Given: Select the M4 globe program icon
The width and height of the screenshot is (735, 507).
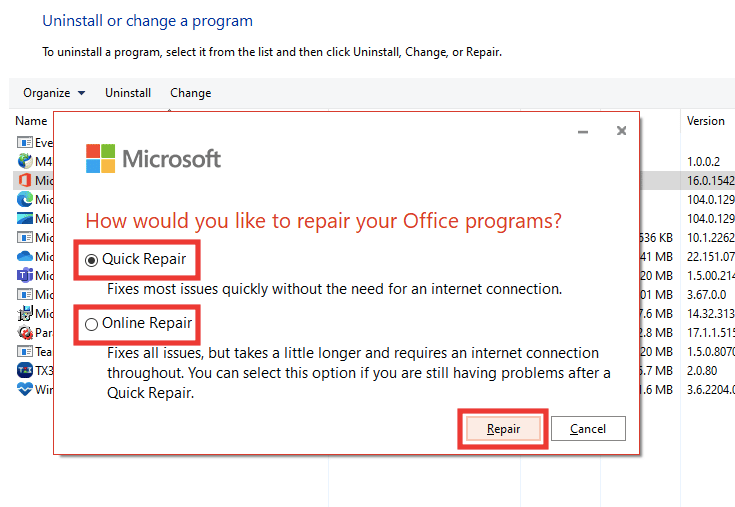Looking at the screenshot, I should (25, 161).
